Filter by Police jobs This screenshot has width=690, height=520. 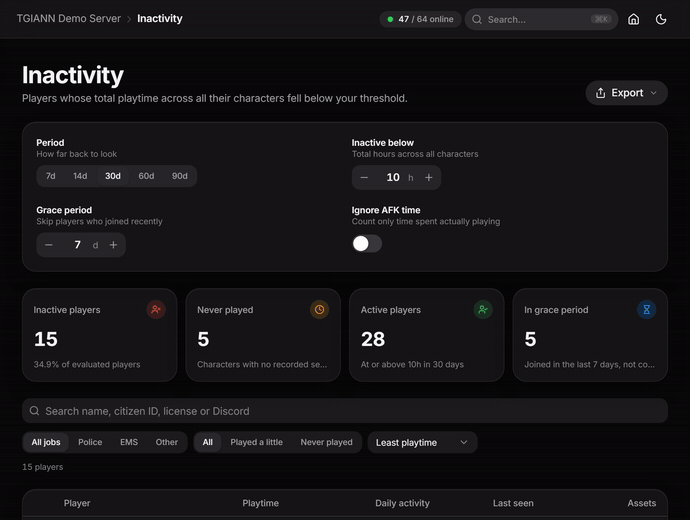coord(90,442)
